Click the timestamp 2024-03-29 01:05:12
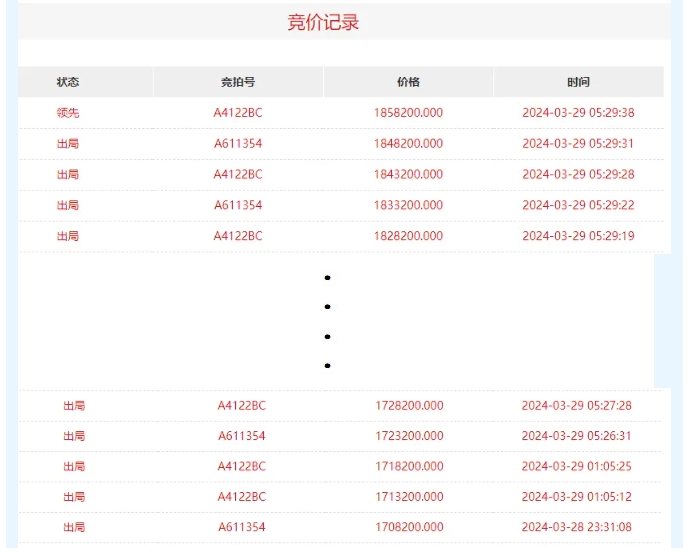This screenshot has height=555, width=690. [575, 497]
